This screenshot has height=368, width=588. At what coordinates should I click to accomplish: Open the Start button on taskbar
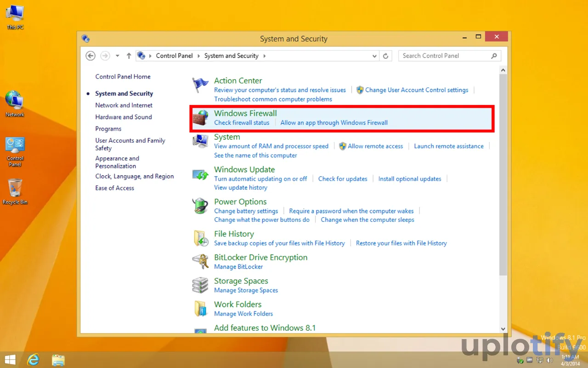click(x=10, y=360)
